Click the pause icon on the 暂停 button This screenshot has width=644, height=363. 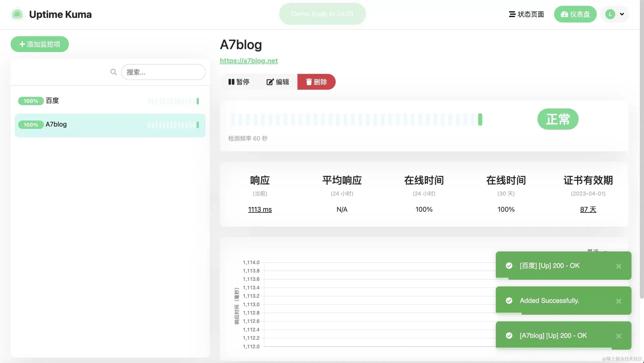pos(232,82)
